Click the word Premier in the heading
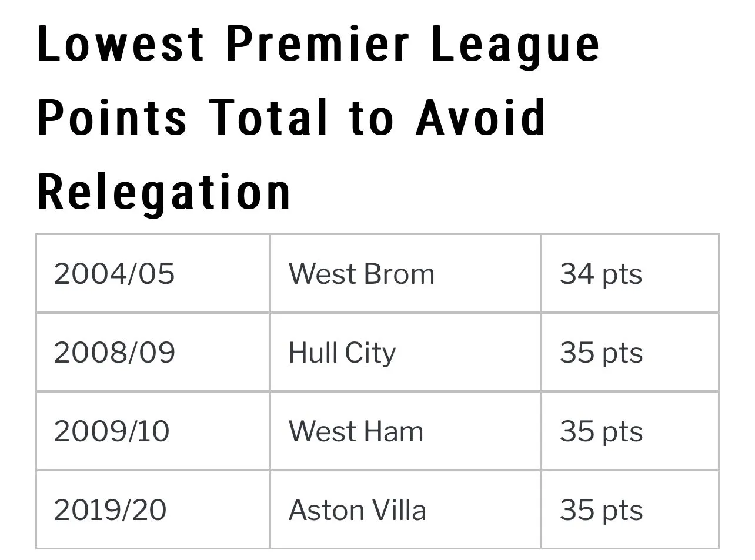The width and height of the screenshot is (755, 560). 318,44
